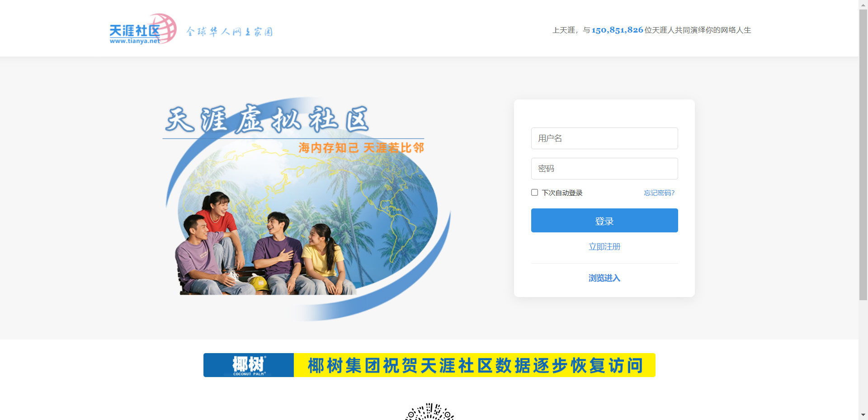
Task: Click the blue 登录 button
Action: (604, 221)
